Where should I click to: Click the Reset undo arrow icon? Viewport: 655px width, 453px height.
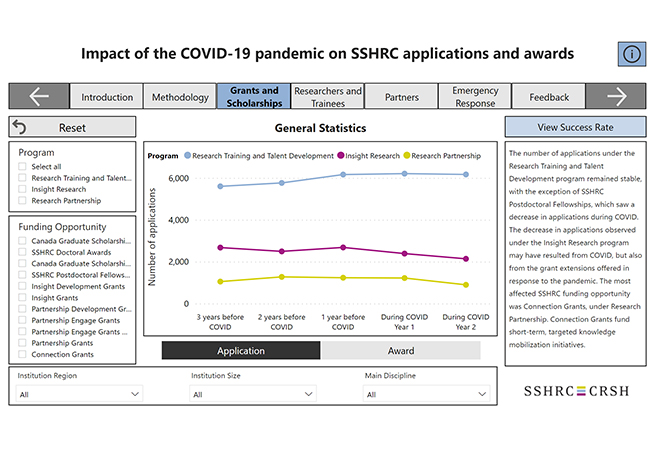click(x=19, y=127)
